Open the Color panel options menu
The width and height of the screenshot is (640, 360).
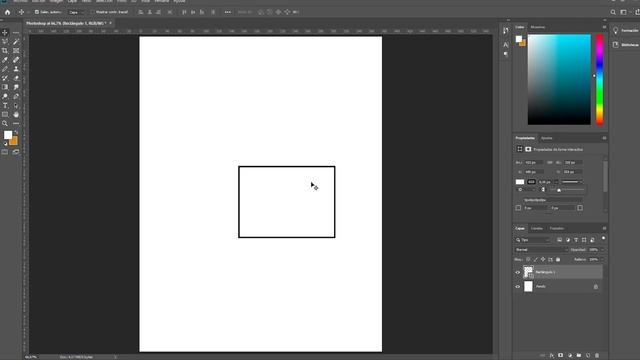point(604,27)
